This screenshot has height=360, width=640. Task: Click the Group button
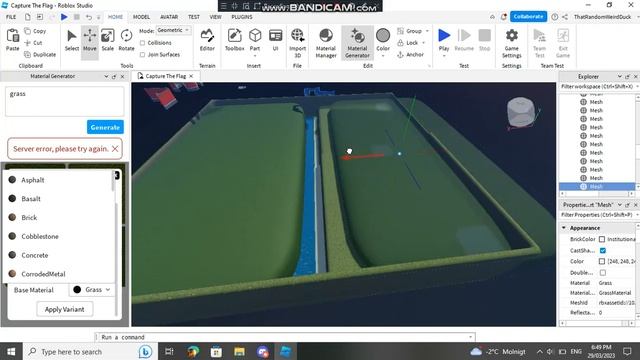click(410, 31)
